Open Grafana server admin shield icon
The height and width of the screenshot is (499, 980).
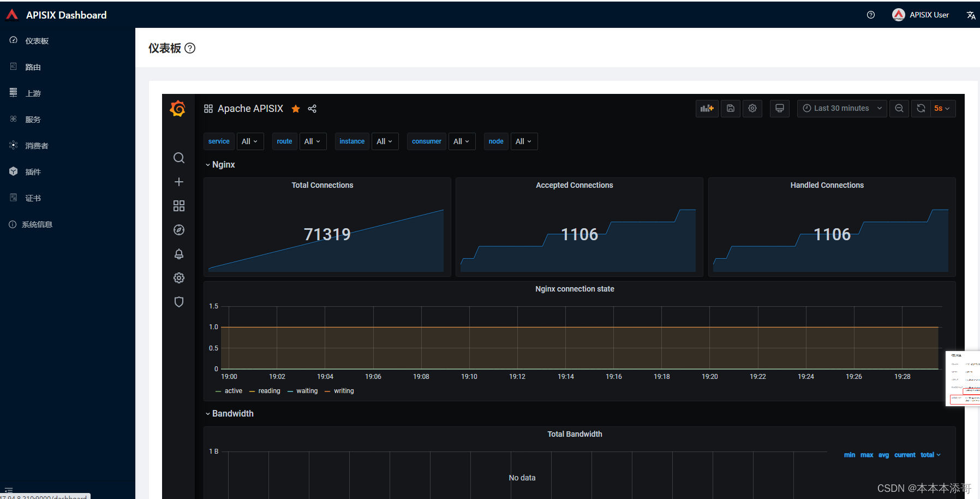(179, 302)
